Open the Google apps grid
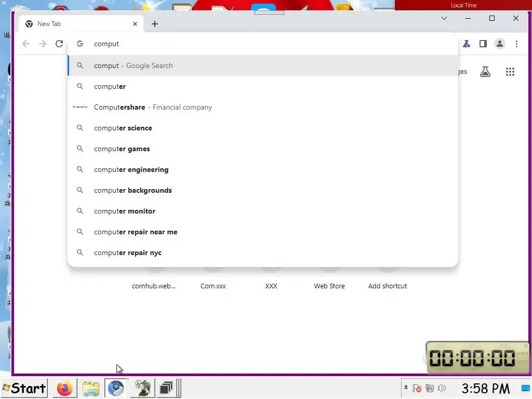Screen dimensions: 532x399 point(510,72)
